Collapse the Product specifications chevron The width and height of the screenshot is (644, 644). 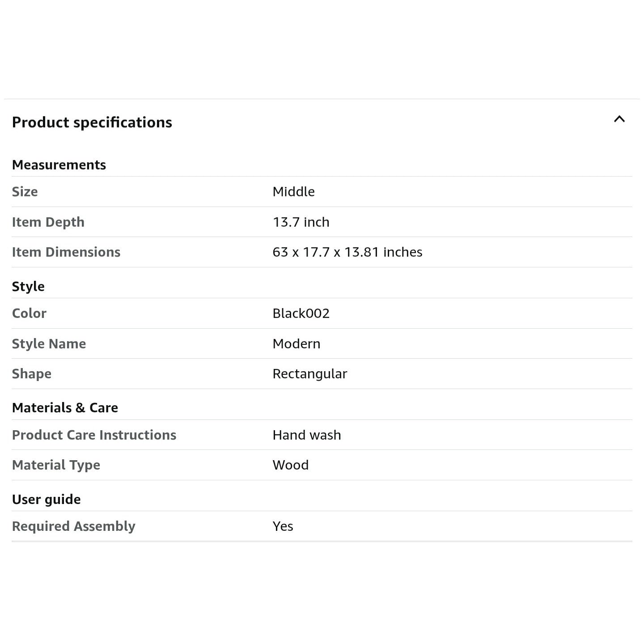[x=619, y=119]
